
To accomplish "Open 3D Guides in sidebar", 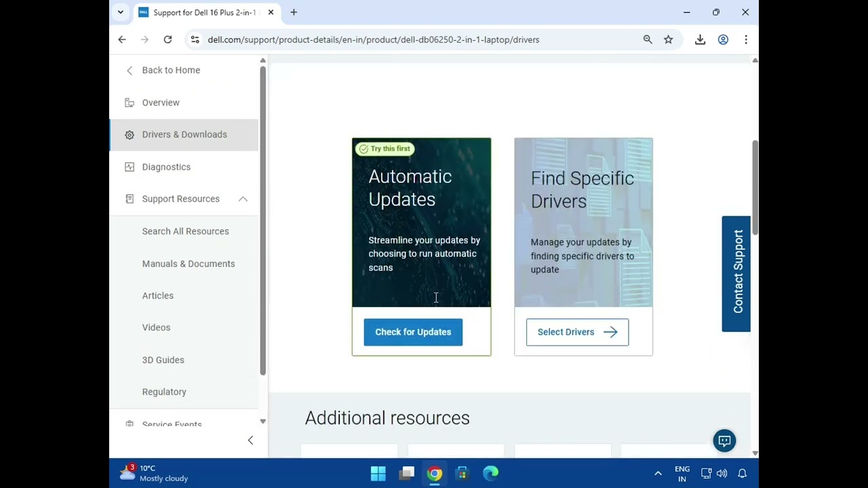I will [x=163, y=360].
